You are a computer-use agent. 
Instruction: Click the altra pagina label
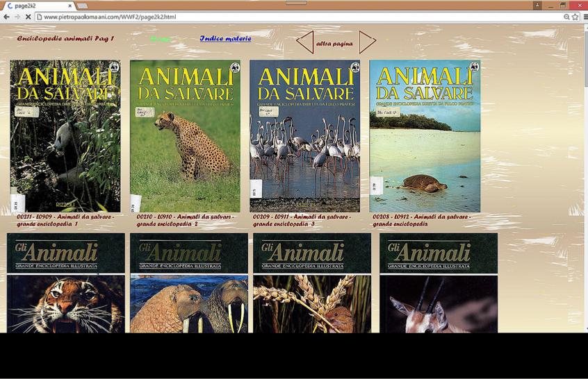point(334,44)
